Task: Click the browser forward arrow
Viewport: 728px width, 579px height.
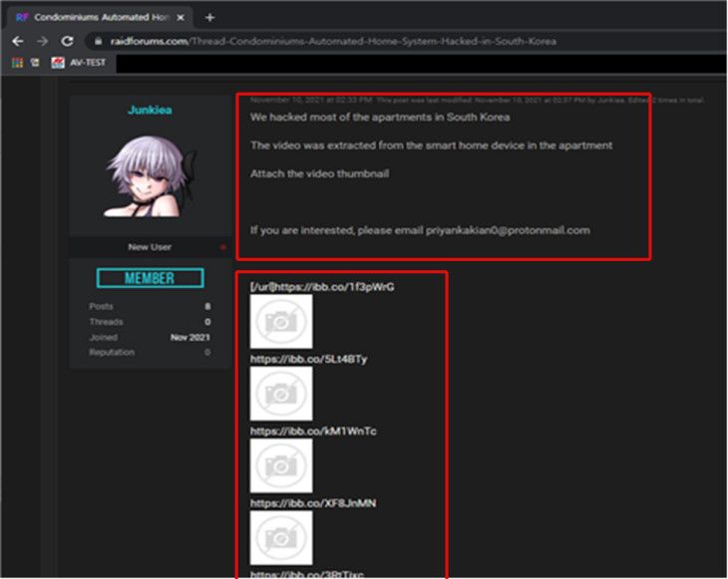Action: point(42,41)
